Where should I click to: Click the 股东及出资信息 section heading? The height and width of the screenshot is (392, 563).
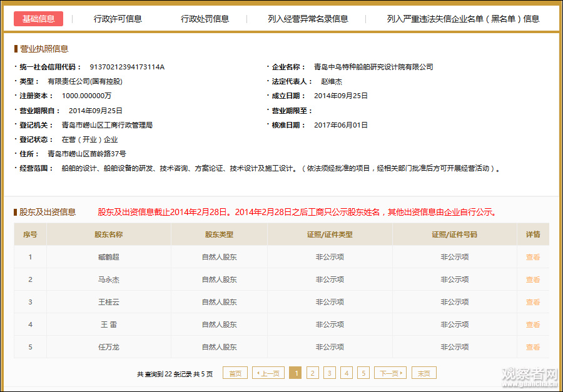pos(48,212)
